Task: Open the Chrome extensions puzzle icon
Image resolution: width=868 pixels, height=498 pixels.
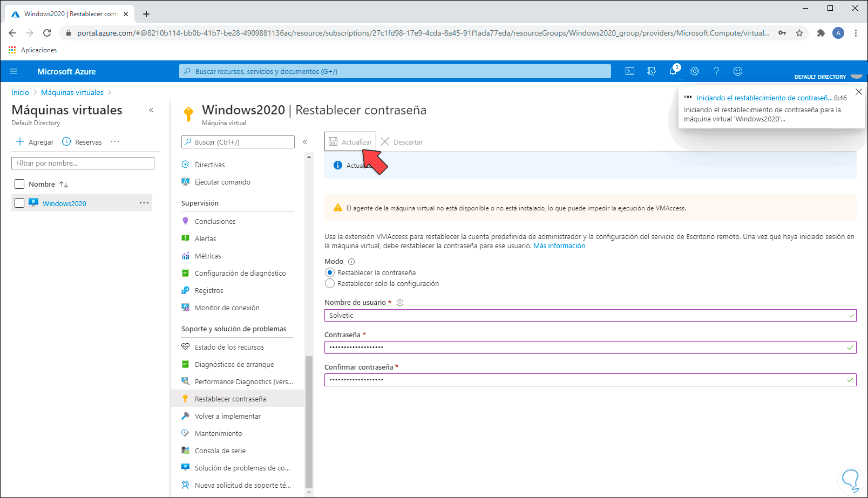Action: [x=821, y=33]
